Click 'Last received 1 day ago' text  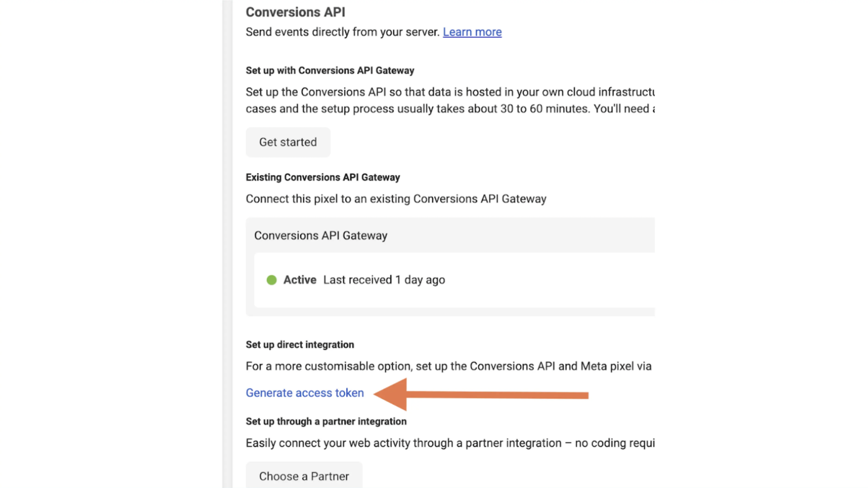[x=384, y=280]
